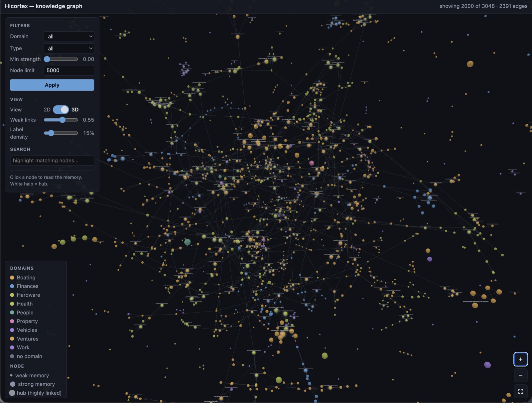Select the Property domain legend entry
Viewport: 532px width, 403px height.
24,321
